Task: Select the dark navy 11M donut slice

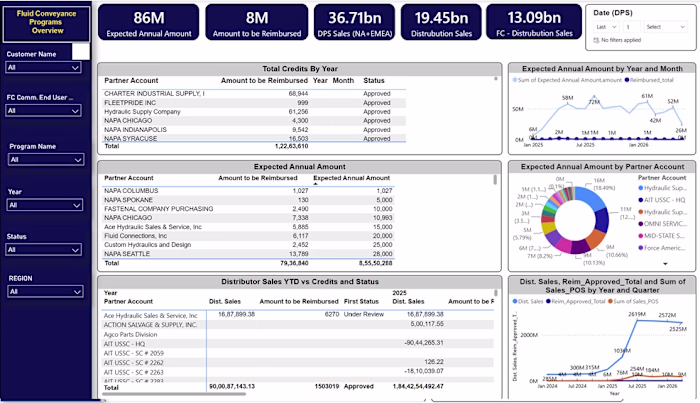Action: point(603,219)
